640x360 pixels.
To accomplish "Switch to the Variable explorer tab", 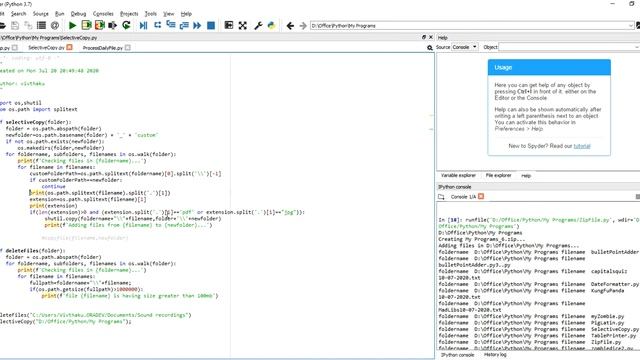I will pos(458,176).
